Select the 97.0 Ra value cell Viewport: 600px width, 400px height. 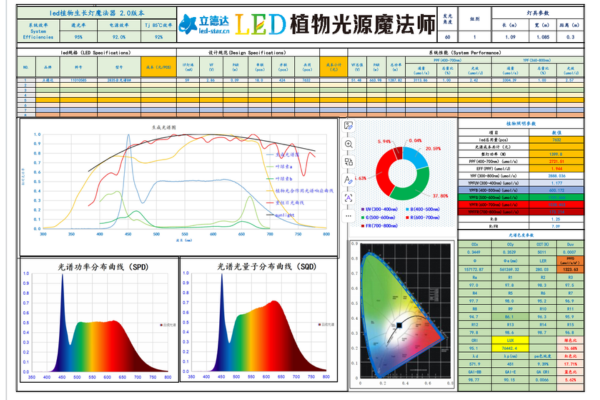coord(475,285)
